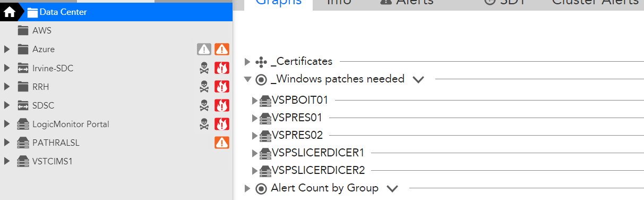This screenshot has height=200, width=644.
Task: Open _Windows patches needed chevron dropdown
Action: point(418,80)
